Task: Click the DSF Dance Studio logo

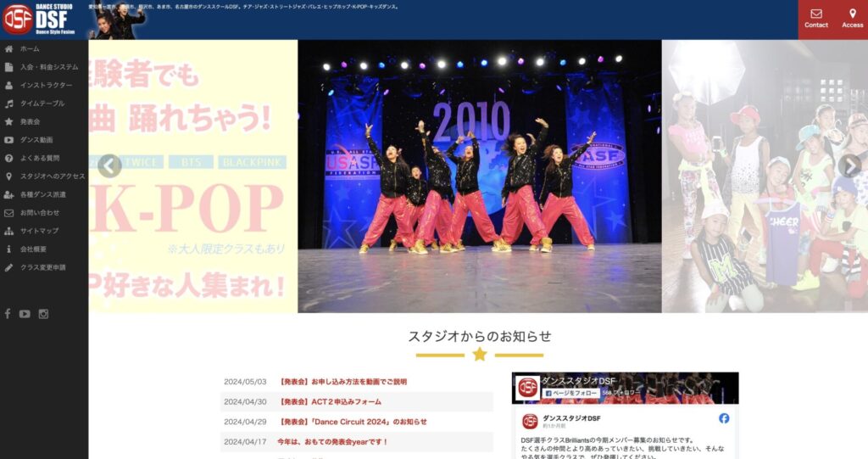Action: point(39,20)
